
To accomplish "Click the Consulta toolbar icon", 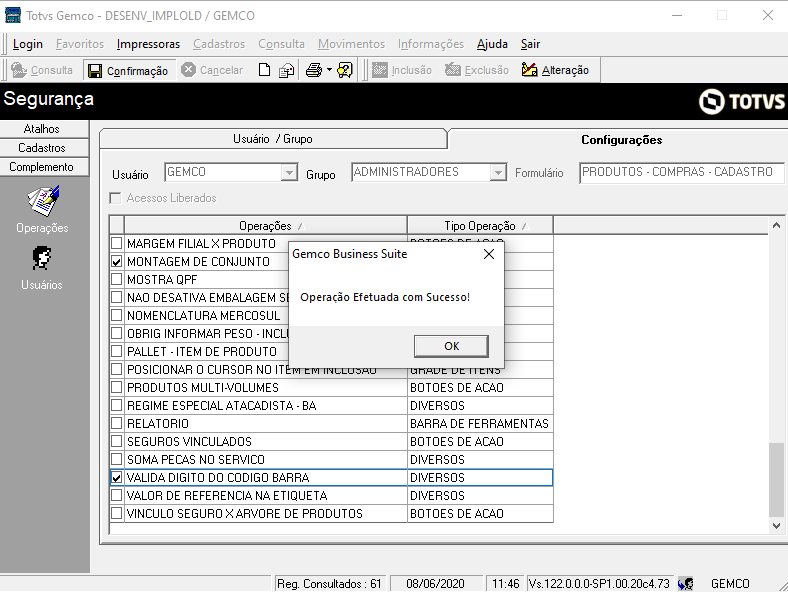I will point(19,70).
